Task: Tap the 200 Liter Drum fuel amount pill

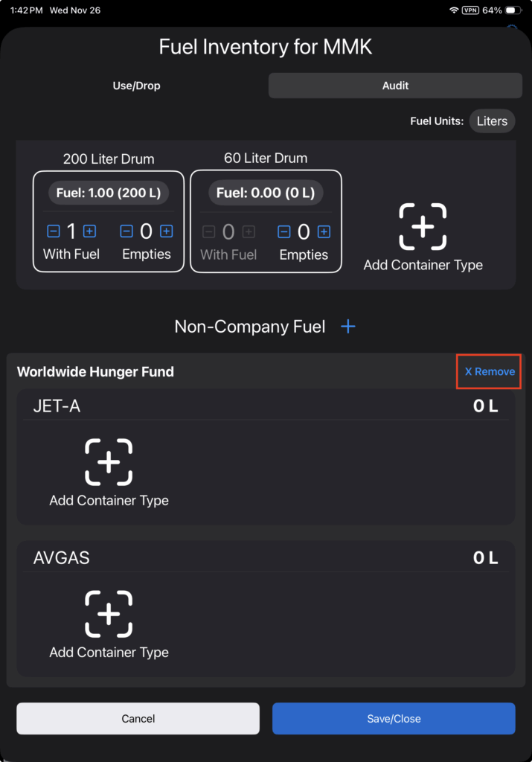Action: click(x=109, y=193)
